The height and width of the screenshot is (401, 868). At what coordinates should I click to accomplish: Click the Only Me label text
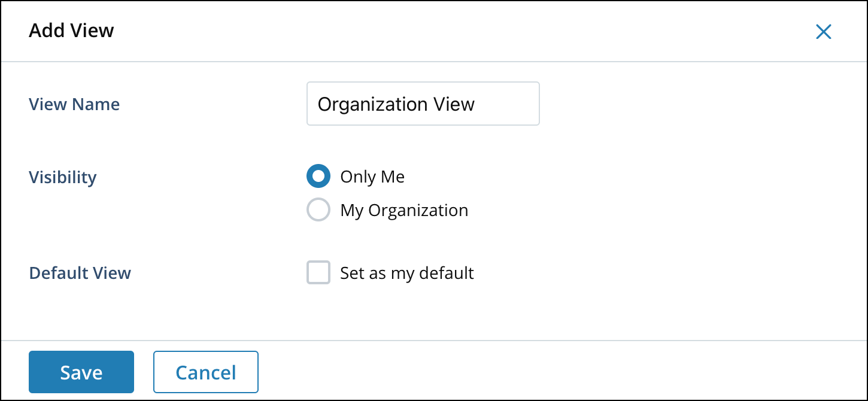click(x=372, y=176)
